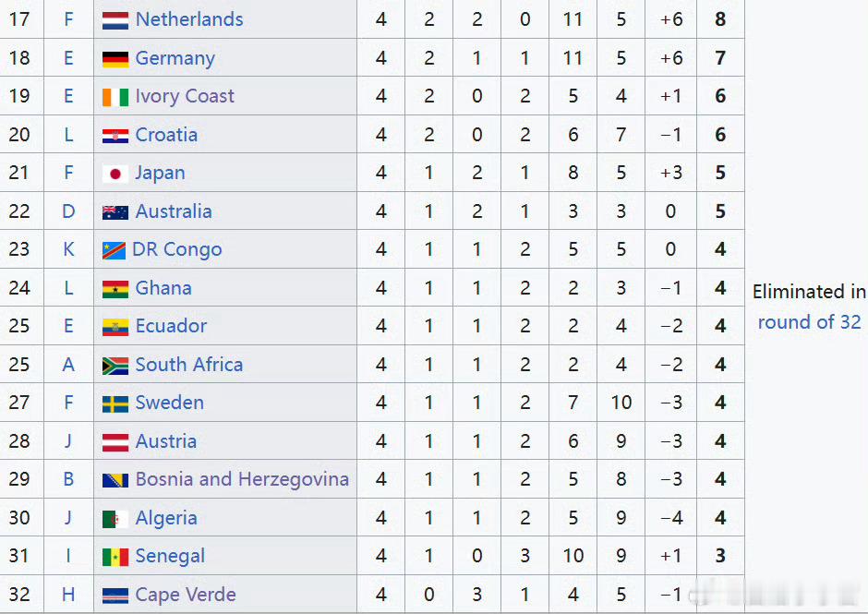Open Group K link in DR Congo row

[68, 249]
